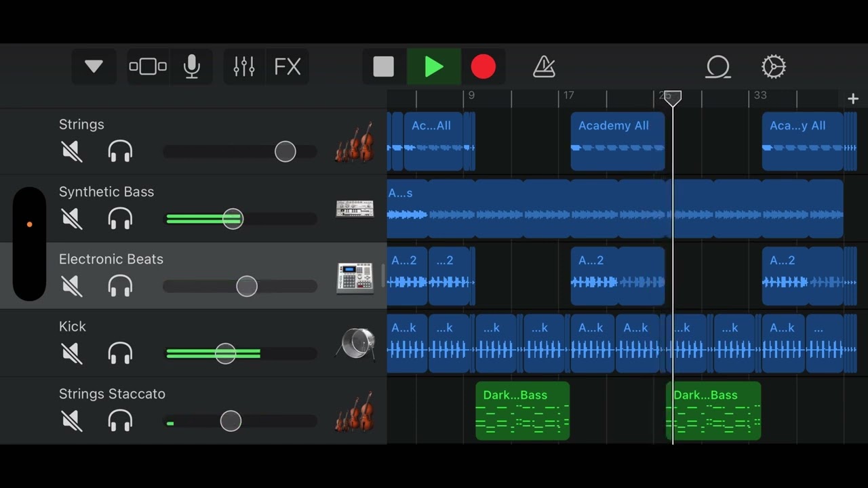The height and width of the screenshot is (488, 868).
Task: Select the Strings Staccato track name
Action: pyautogui.click(x=112, y=394)
